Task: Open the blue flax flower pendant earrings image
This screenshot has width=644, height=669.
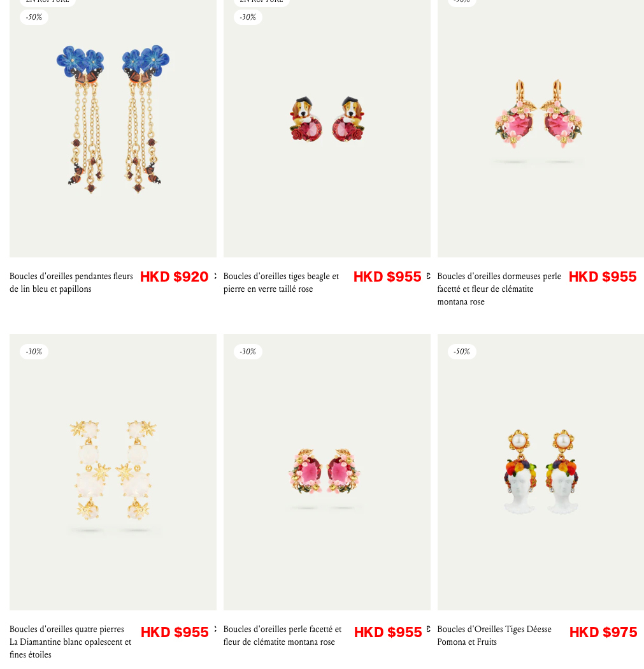Action: 113,128
